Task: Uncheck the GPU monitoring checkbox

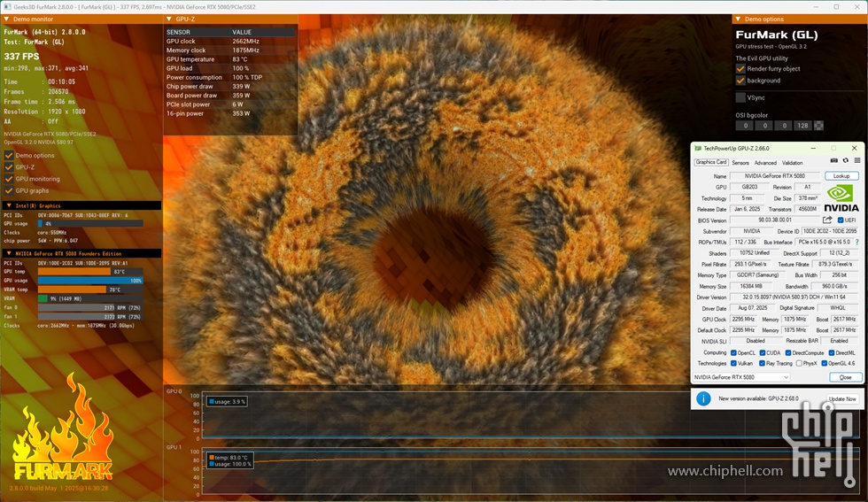Action: pyautogui.click(x=9, y=179)
